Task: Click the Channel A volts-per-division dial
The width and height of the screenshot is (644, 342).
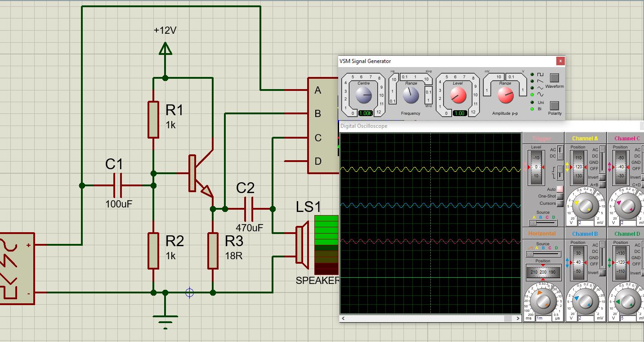Action: point(585,206)
